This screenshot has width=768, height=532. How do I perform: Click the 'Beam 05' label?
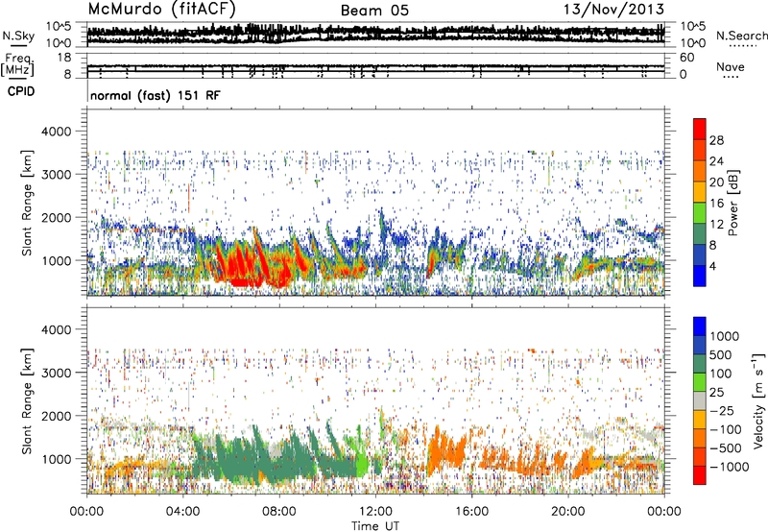point(374,11)
